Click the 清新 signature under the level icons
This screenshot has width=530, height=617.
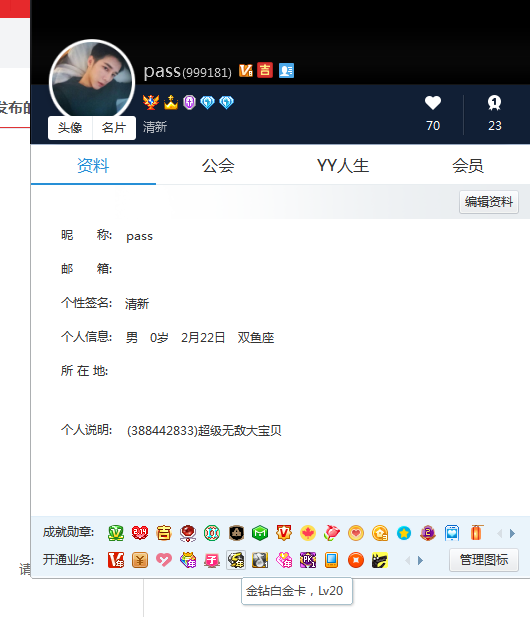(x=155, y=127)
